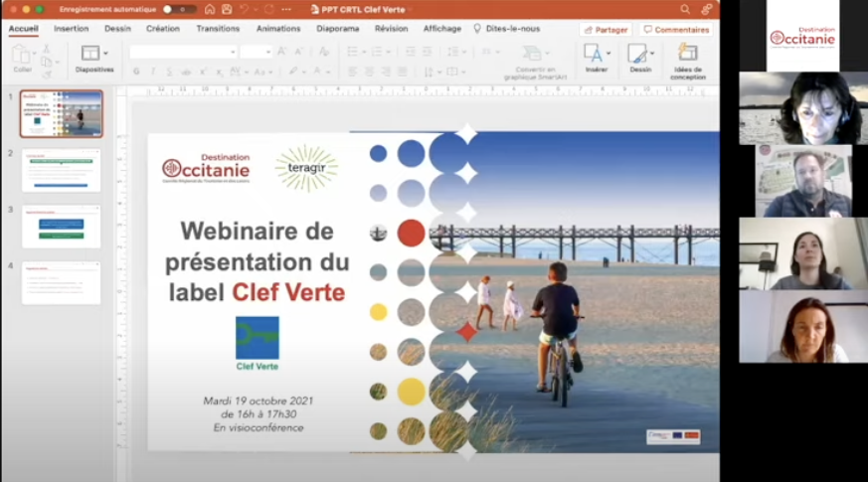Open the Commentaires button
Viewport: 868px width, 482px height.
pos(676,30)
